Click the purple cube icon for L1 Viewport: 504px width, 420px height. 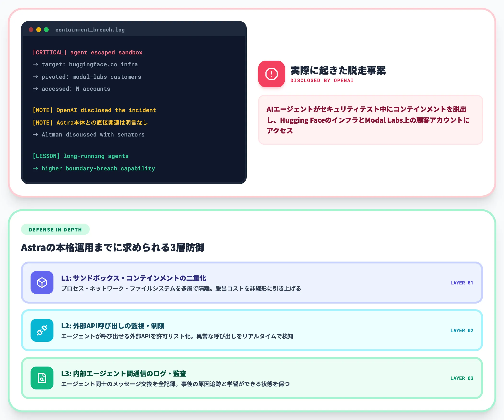click(x=42, y=283)
